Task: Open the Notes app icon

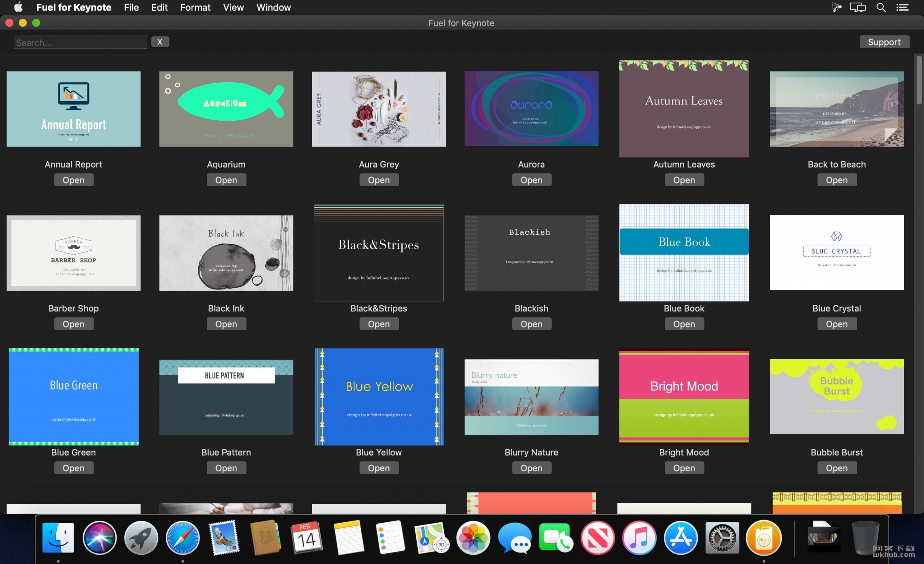Action: (x=348, y=538)
